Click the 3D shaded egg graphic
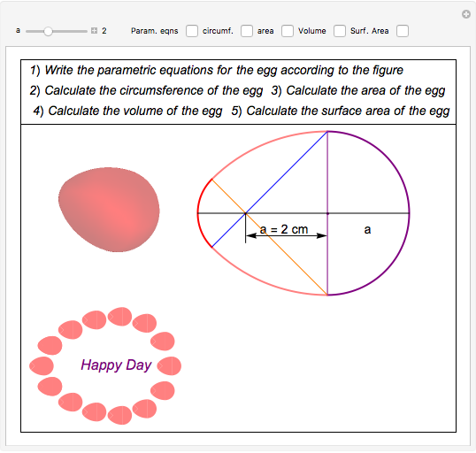The width and height of the screenshot is (476, 453). 109,210
